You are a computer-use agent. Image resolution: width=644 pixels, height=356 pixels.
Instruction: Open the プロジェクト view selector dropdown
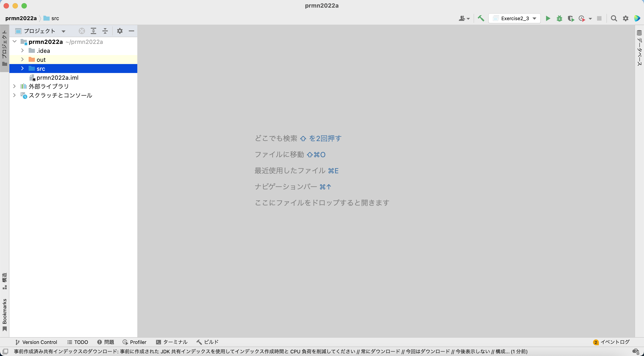(64, 31)
